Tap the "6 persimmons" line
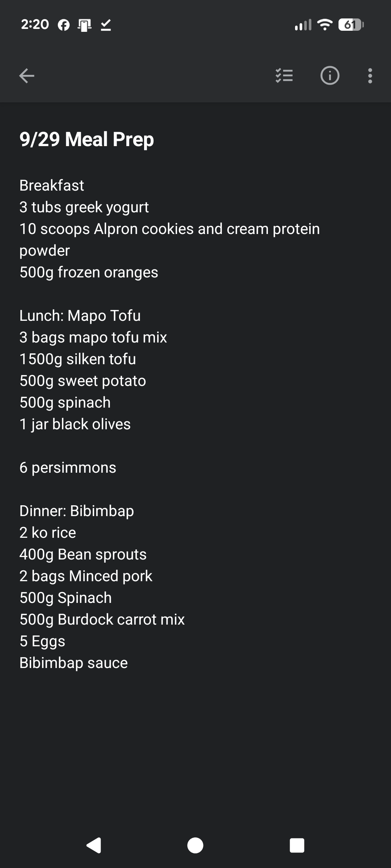 click(x=68, y=468)
